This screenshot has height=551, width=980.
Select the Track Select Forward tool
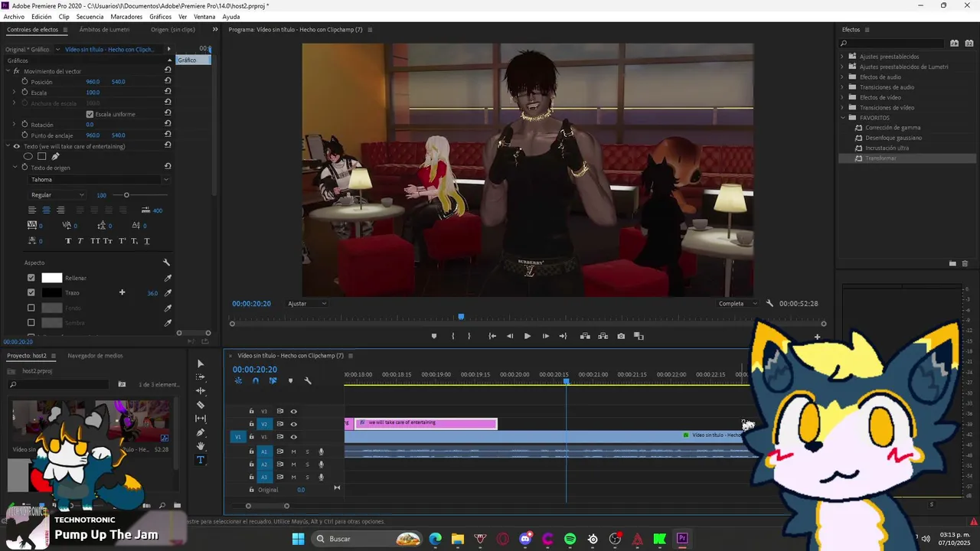click(x=201, y=377)
